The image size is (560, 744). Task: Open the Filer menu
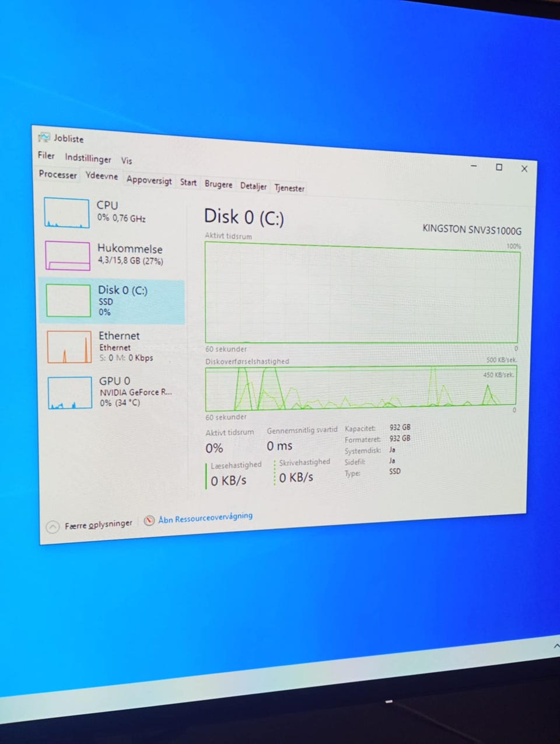[46, 155]
